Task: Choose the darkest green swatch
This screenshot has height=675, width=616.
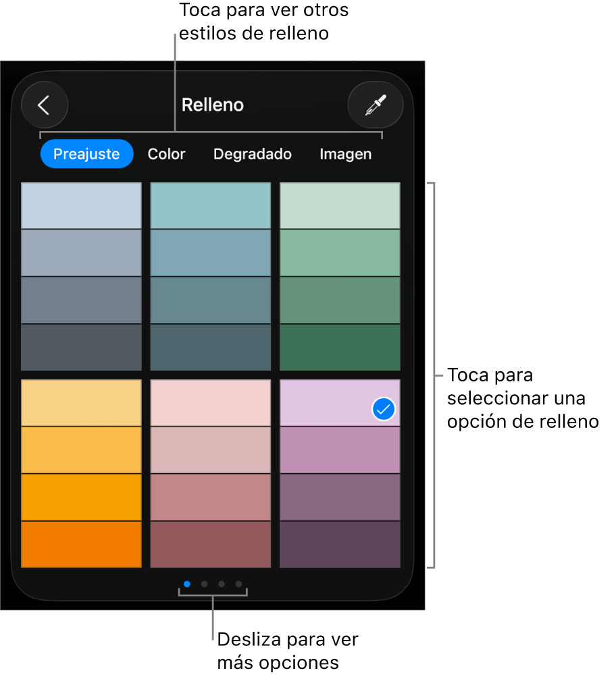Action: tap(340, 348)
